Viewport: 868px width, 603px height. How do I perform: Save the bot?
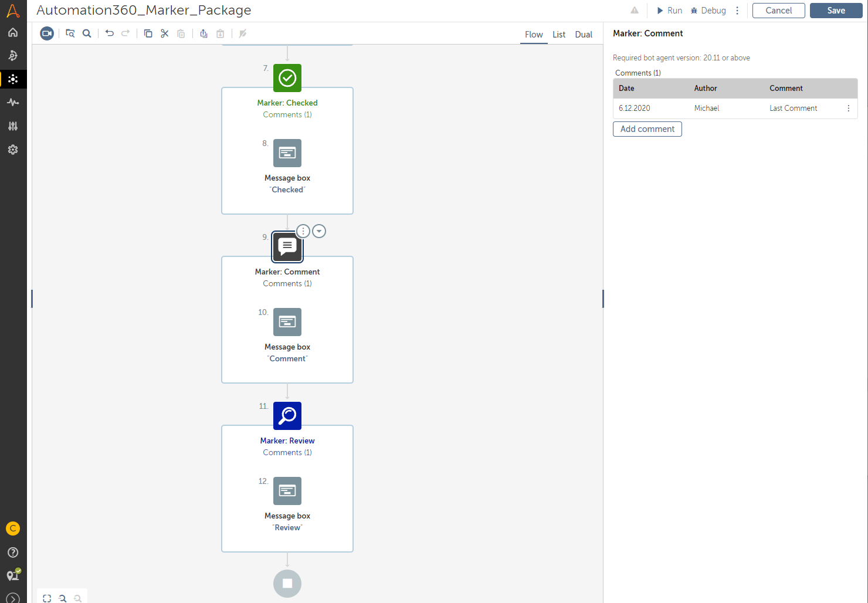pyautogui.click(x=836, y=11)
